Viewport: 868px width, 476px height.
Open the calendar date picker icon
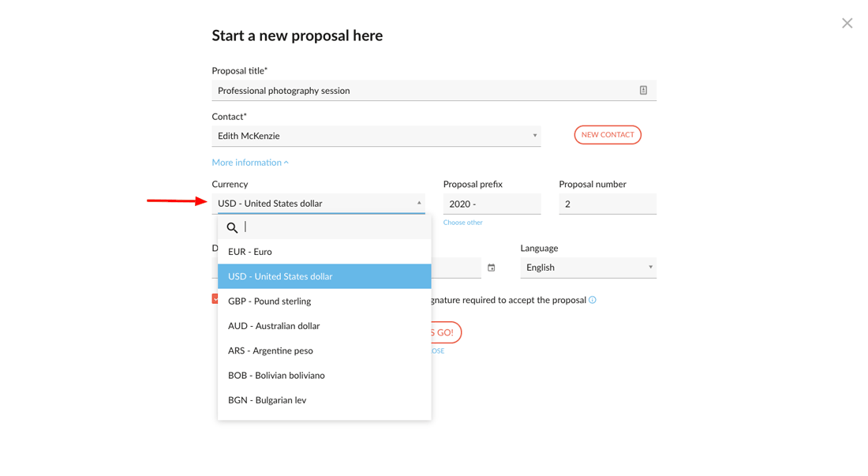(x=491, y=268)
